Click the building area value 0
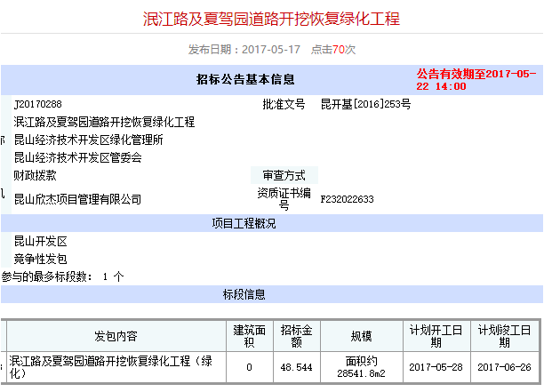The image size is (544, 392). [x=250, y=367]
